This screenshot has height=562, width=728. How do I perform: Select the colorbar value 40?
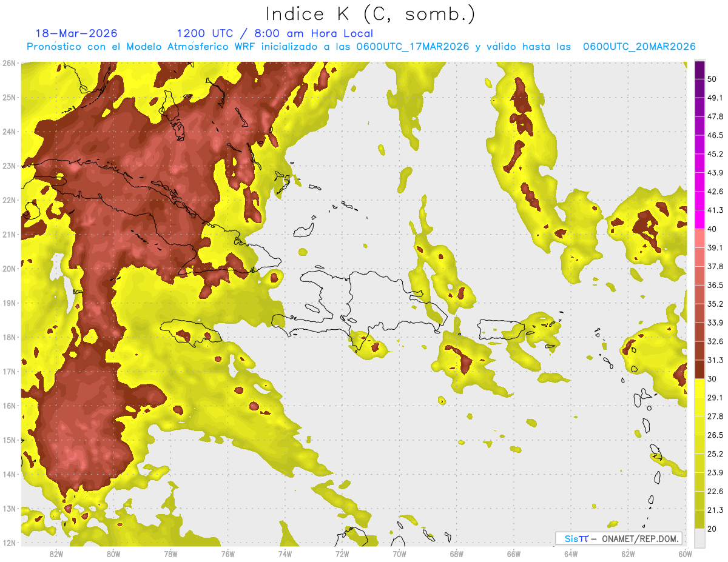point(712,229)
